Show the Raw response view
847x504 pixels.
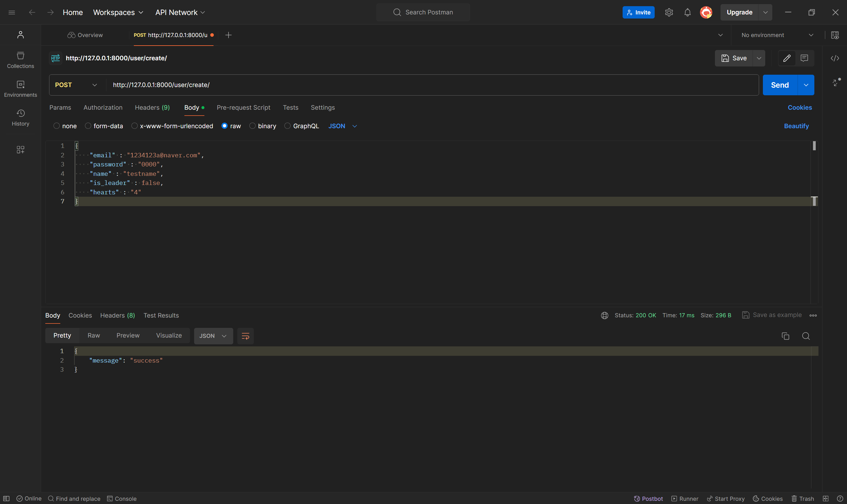tap(94, 336)
